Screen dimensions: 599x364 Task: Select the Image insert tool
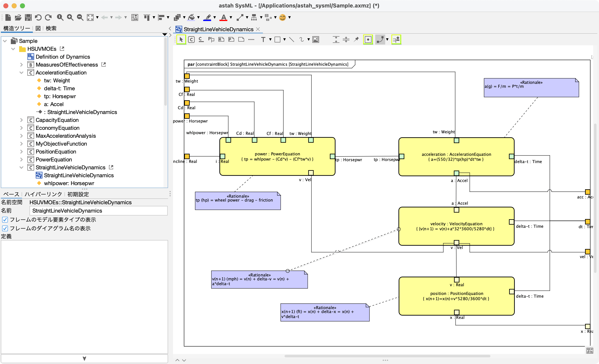coord(316,39)
